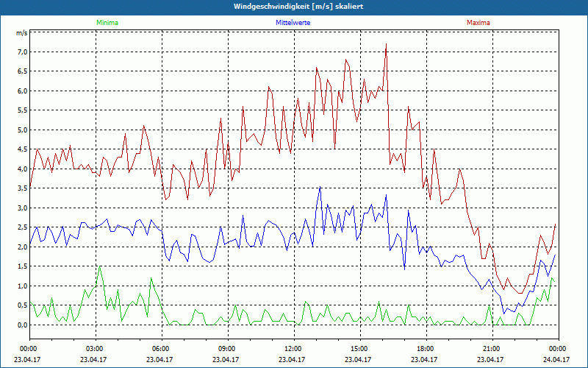The width and height of the screenshot is (588, 368).
Task: Click the '2,5' y-axis value
Action: (22, 227)
